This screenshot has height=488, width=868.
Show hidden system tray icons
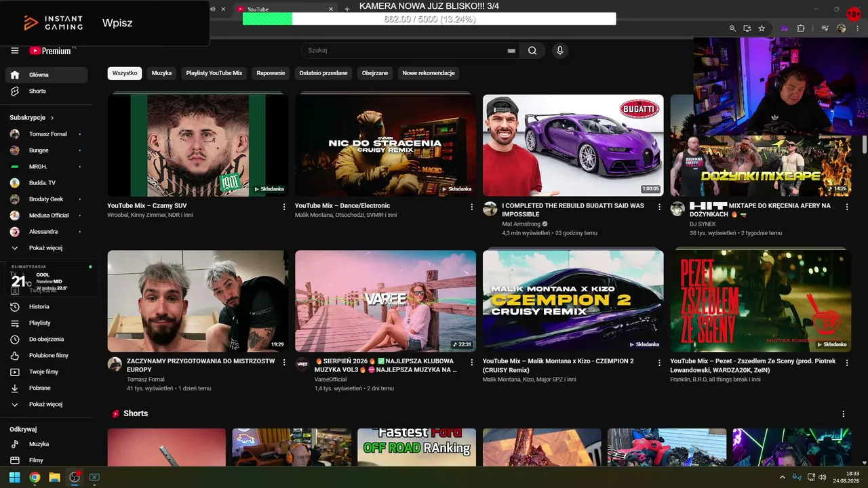point(783,477)
